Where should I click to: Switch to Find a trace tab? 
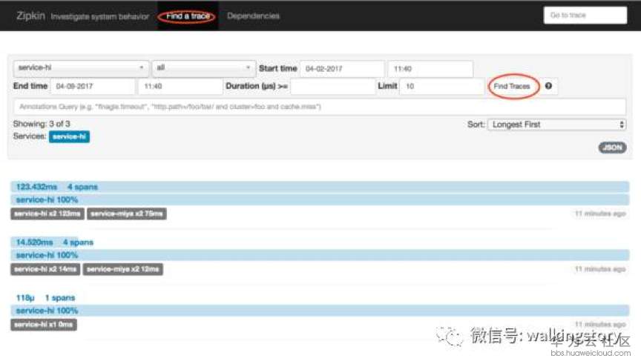tap(188, 16)
